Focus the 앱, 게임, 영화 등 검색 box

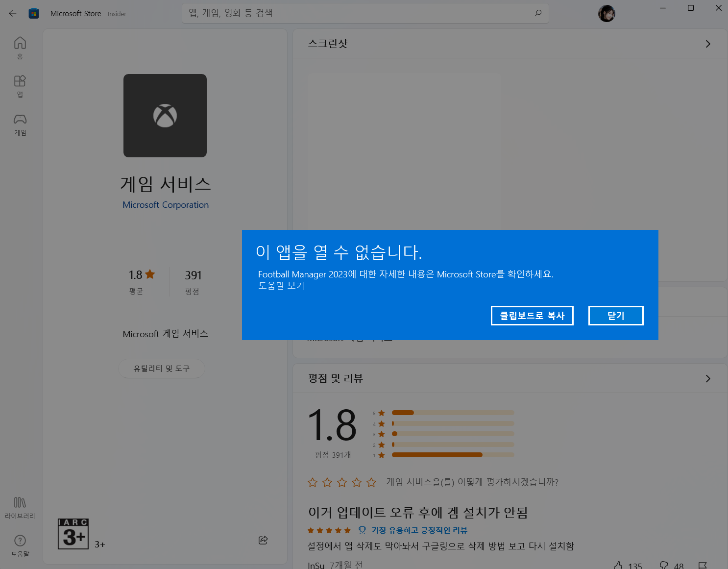(x=365, y=13)
